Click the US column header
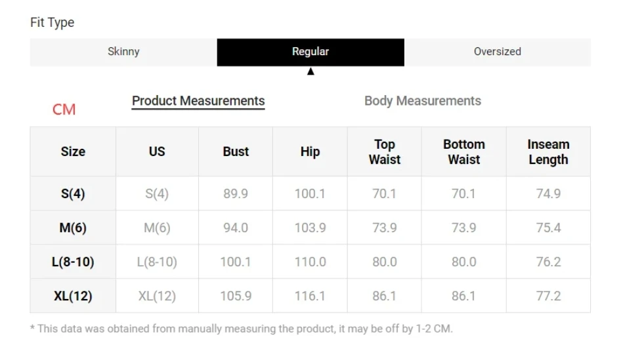This screenshot has height=341, width=644. (x=157, y=151)
